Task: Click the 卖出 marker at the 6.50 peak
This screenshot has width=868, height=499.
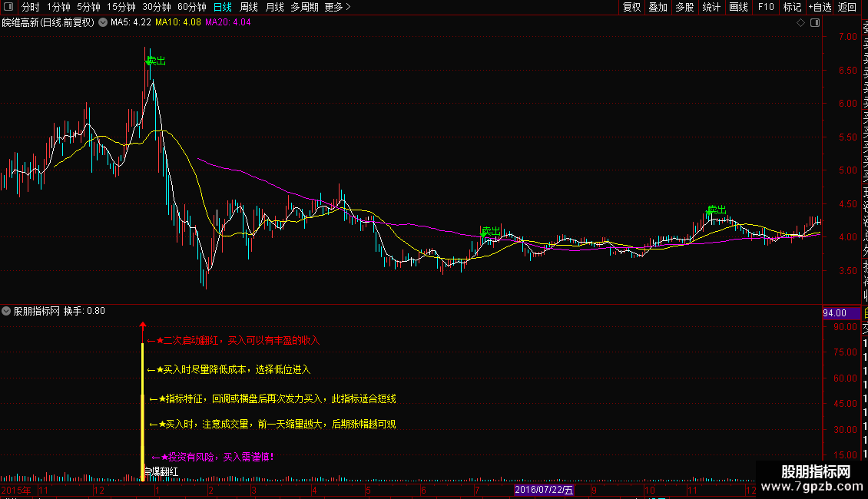Action: tap(156, 61)
